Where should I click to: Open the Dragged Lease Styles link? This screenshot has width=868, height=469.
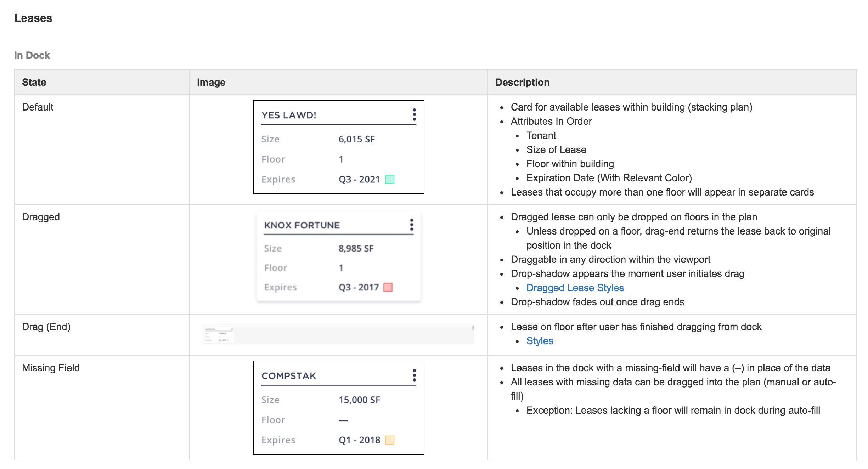coord(575,288)
